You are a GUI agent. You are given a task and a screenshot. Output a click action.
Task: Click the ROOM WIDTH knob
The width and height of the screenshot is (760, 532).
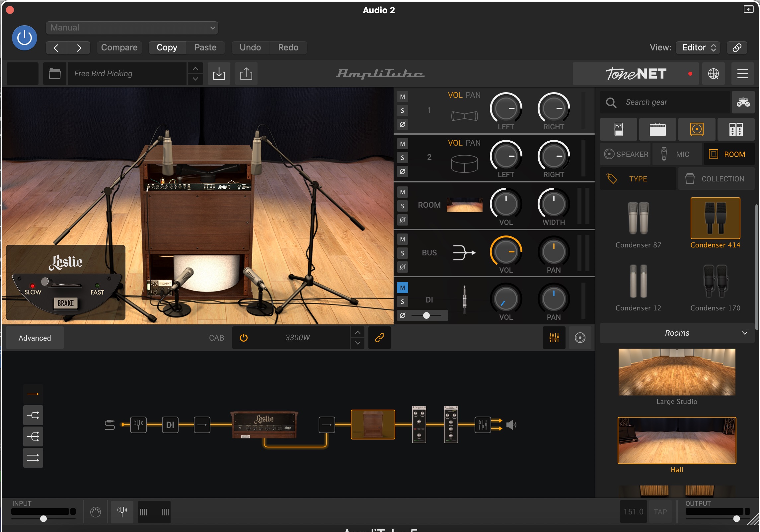coord(554,205)
